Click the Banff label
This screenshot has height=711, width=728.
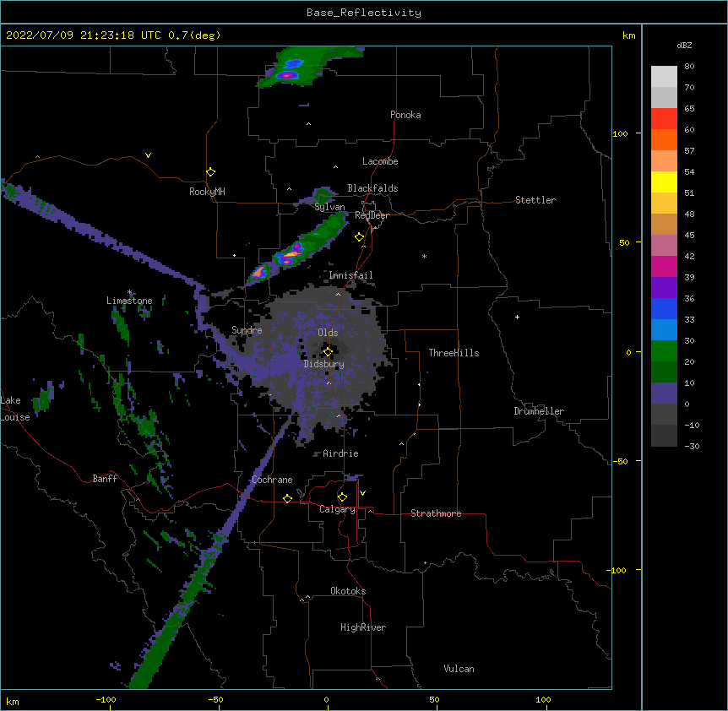point(105,479)
